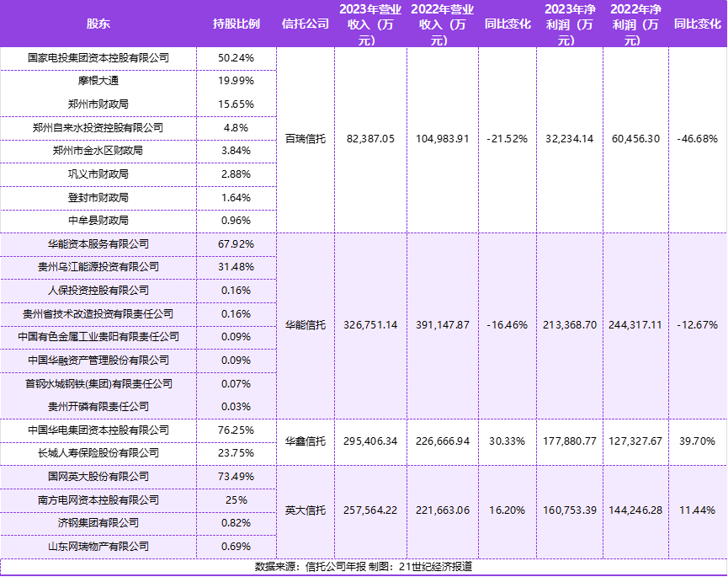Select the 0.03% shareholding cell
Image resolution: width=728 pixels, height=577 pixels.
[236, 407]
